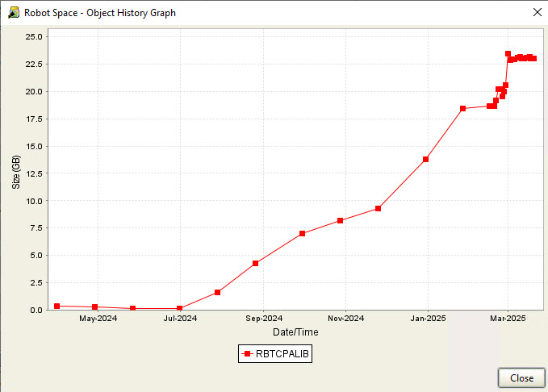Click the red RBTCPALIB legend marker

pos(248,354)
